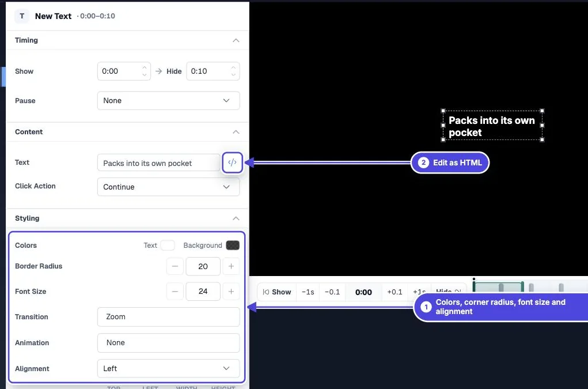Increase the Hide time value
Viewport: 588px width, 389px height.
click(x=233, y=67)
